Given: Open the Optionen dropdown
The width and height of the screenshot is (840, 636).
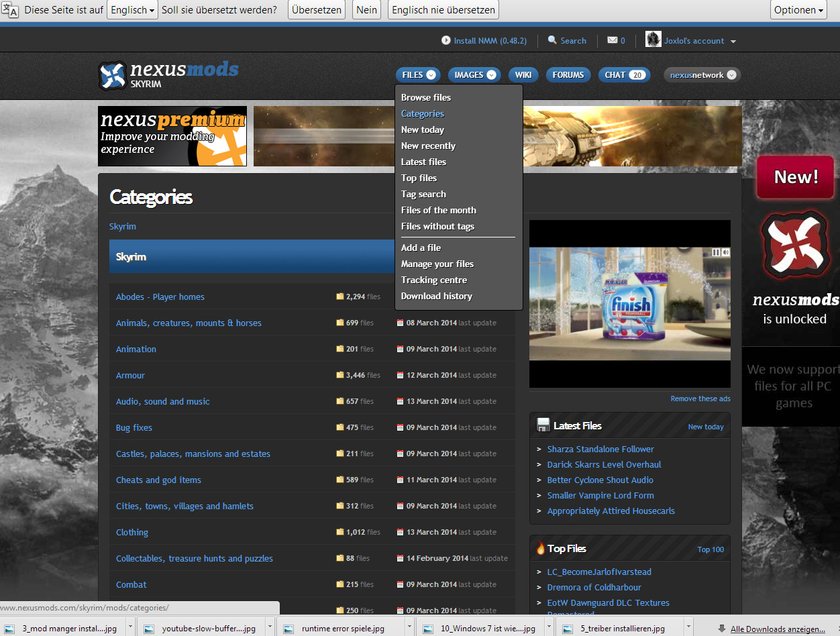Looking at the screenshot, I should pos(798,10).
